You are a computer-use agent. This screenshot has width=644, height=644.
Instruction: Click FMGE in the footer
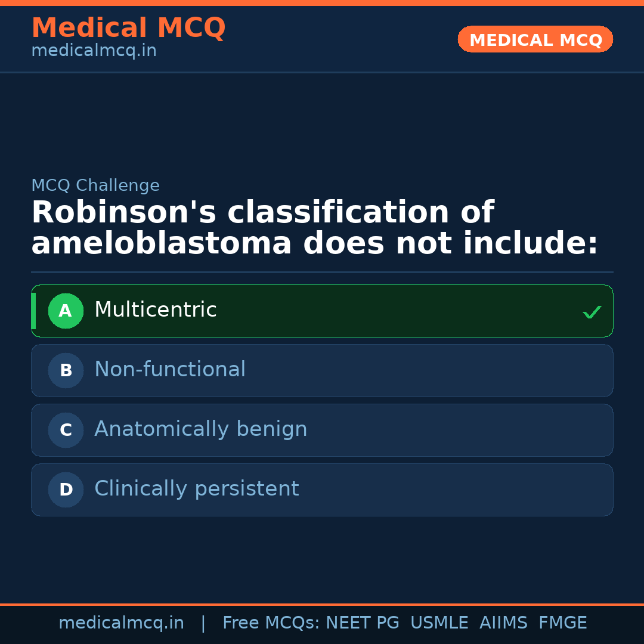tap(562, 623)
